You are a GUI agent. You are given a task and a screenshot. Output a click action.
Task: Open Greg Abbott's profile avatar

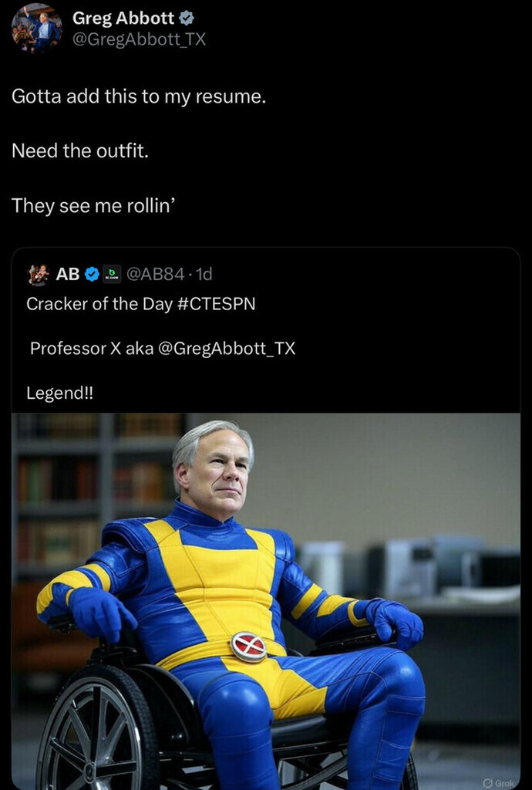click(37, 28)
